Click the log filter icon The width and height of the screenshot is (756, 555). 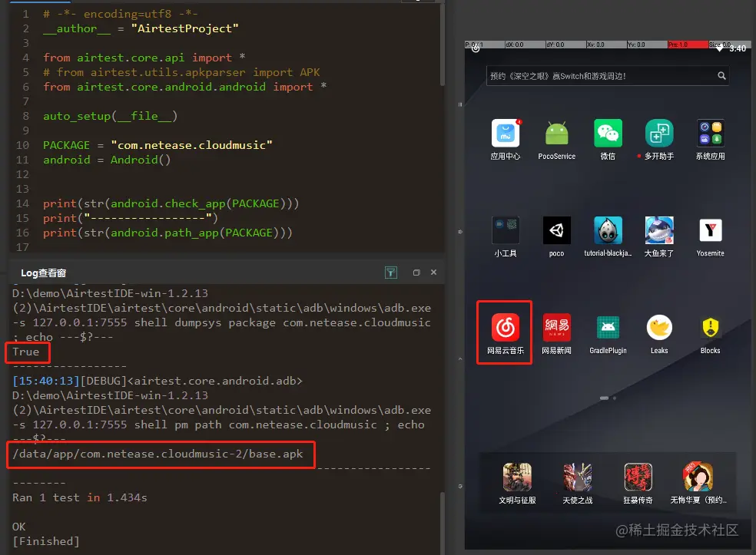(x=391, y=273)
